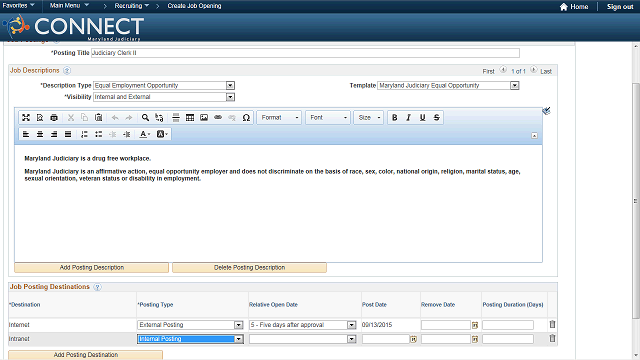This screenshot has height=360, width=640.
Task: Open Find with the magnifier icon
Action: click(145, 118)
